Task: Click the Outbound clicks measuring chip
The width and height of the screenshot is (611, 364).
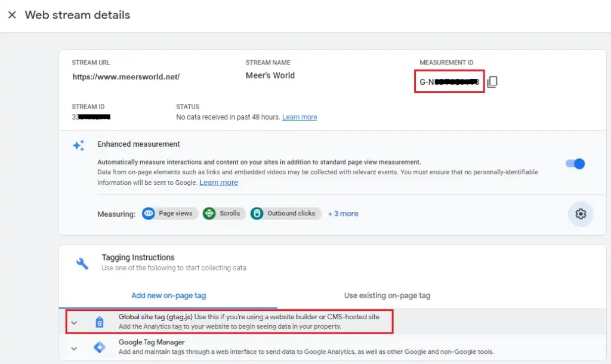Action: point(286,214)
